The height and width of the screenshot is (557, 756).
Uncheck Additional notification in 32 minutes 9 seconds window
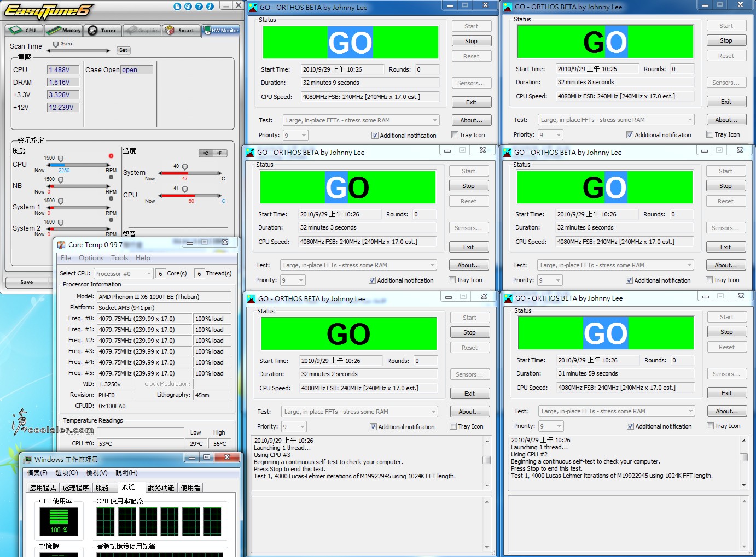click(x=375, y=136)
